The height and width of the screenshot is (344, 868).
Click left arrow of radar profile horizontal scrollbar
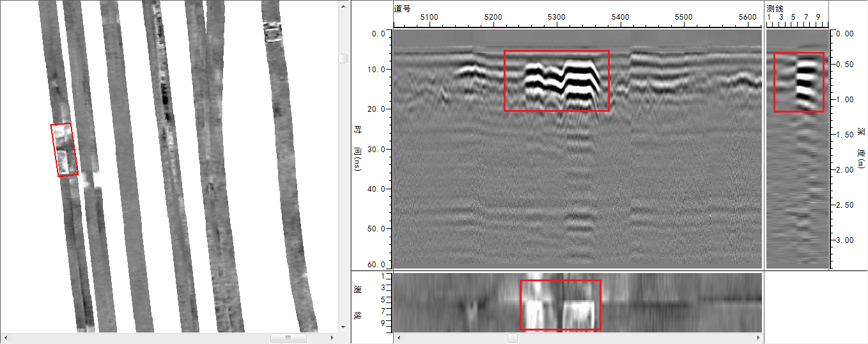click(x=399, y=337)
